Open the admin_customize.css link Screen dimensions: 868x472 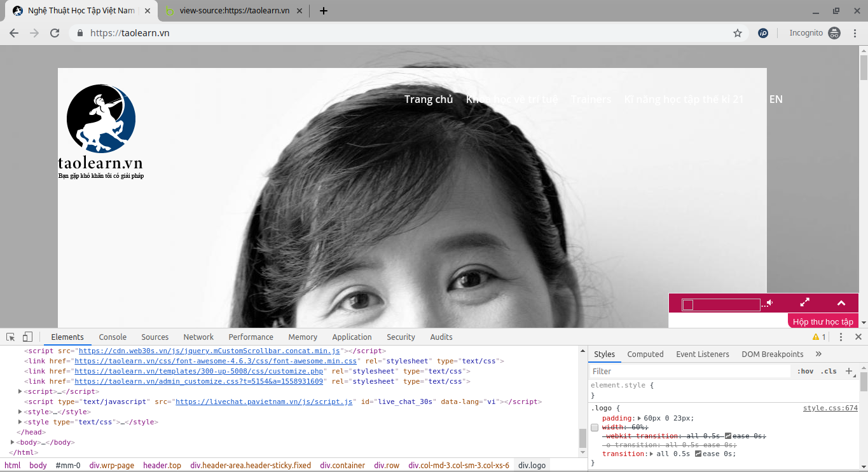[199, 381]
